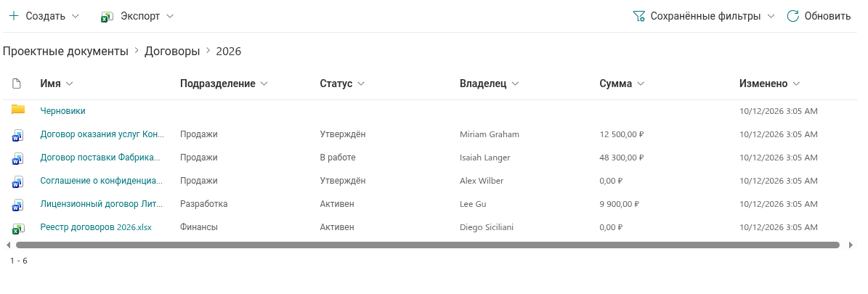
Task: Go to Договоры in the breadcrumb
Action: click(172, 52)
